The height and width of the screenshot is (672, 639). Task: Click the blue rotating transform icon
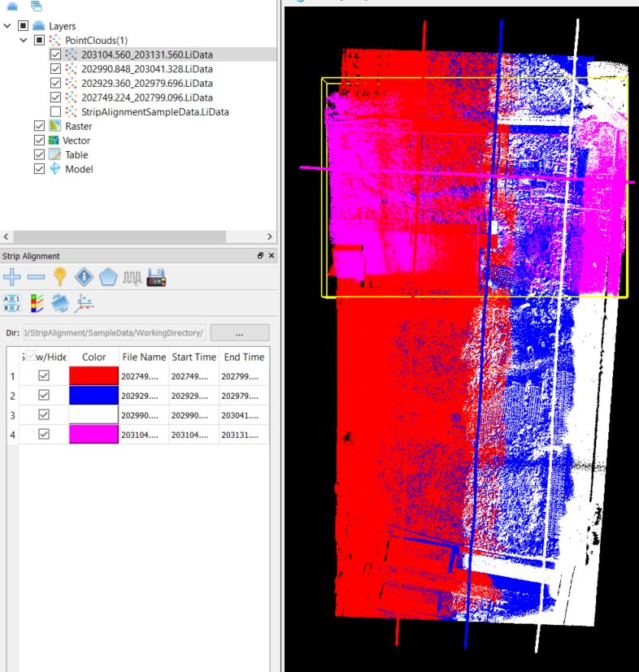pos(60,303)
